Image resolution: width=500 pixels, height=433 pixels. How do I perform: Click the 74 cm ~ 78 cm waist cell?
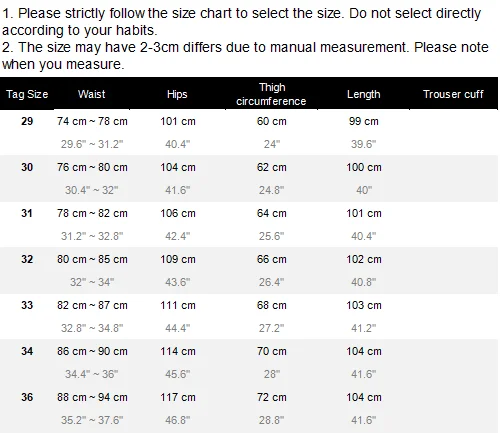(x=92, y=121)
